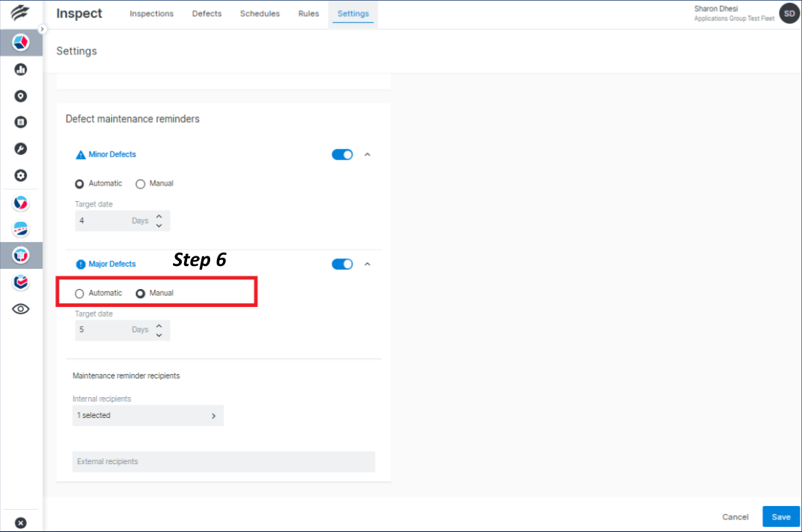The width and height of the screenshot is (802, 532).
Task: Switch to the Defects tab
Action: click(x=206, y=13)
